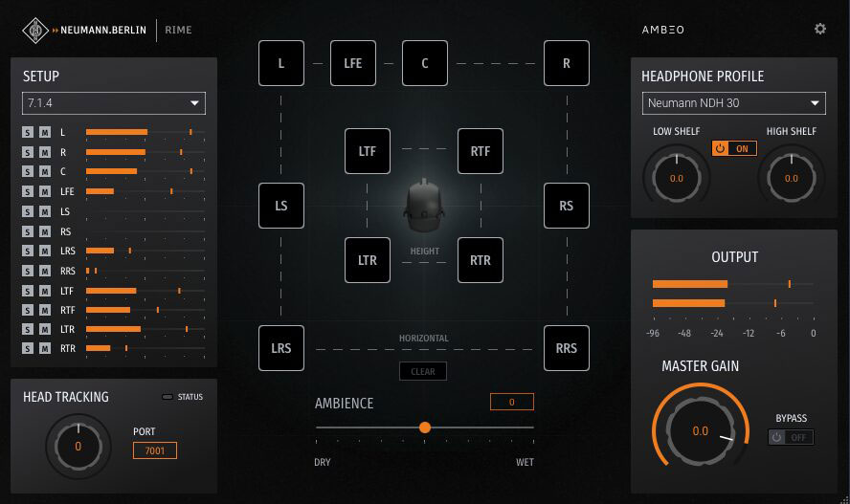Mute the RTF channel
This screenshot has height=504, width=850.
[x=45, y=310]
